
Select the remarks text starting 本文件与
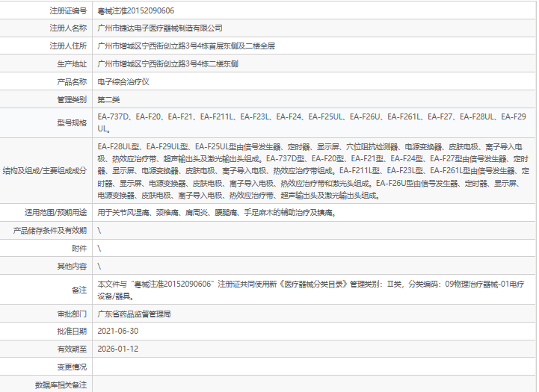pyautogui.click(x=311, y=290)
